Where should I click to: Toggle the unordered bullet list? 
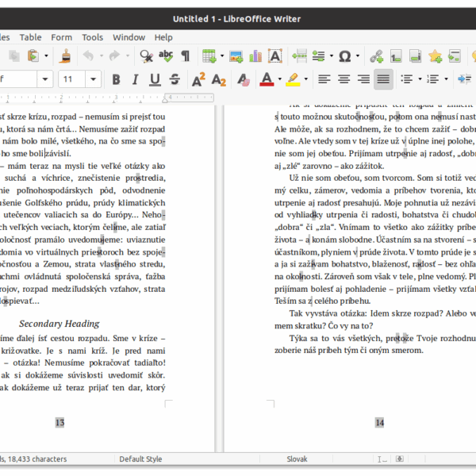pyautogui.click(x=407, y=79)
